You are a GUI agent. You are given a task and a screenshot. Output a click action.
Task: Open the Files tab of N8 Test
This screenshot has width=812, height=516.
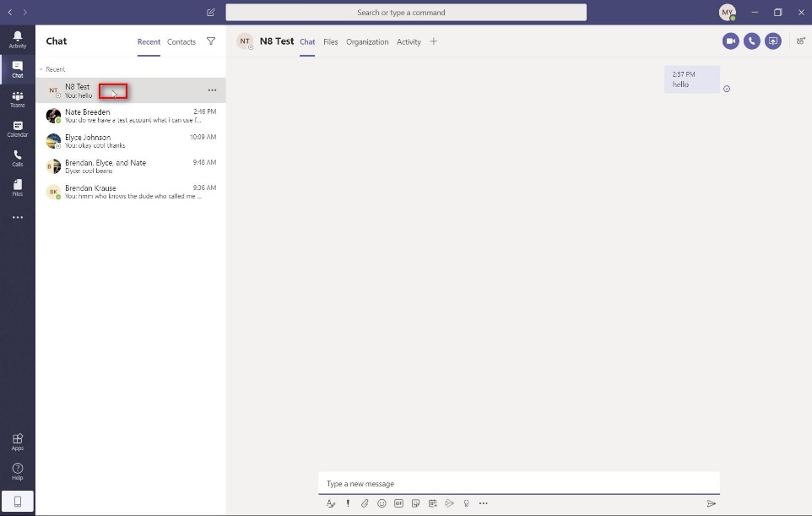[330, 42]
